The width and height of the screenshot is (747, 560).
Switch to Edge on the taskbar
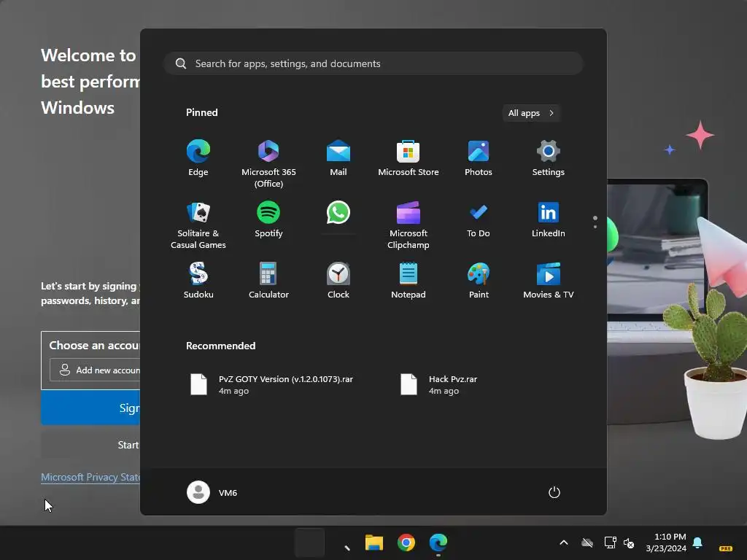click(438, 542)
